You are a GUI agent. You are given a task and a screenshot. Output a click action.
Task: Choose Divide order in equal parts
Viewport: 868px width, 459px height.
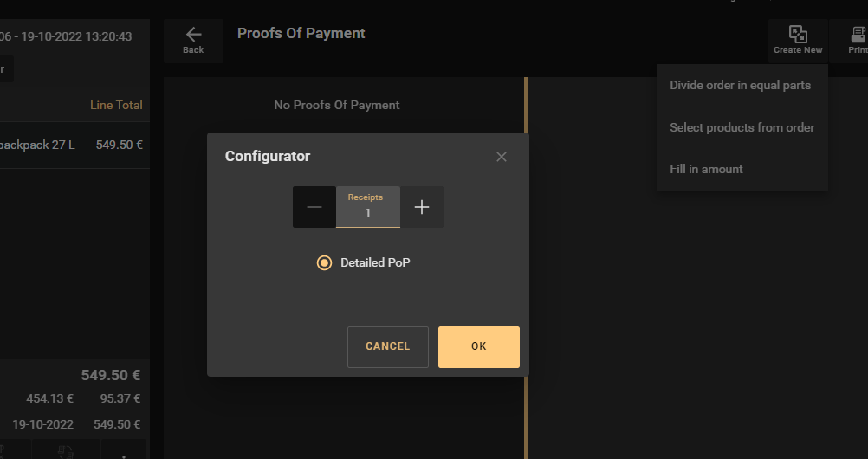point(742,85)
